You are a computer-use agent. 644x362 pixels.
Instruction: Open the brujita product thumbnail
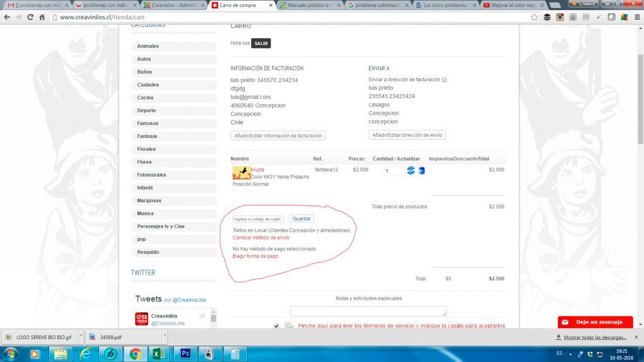click(x=241, y=173)
